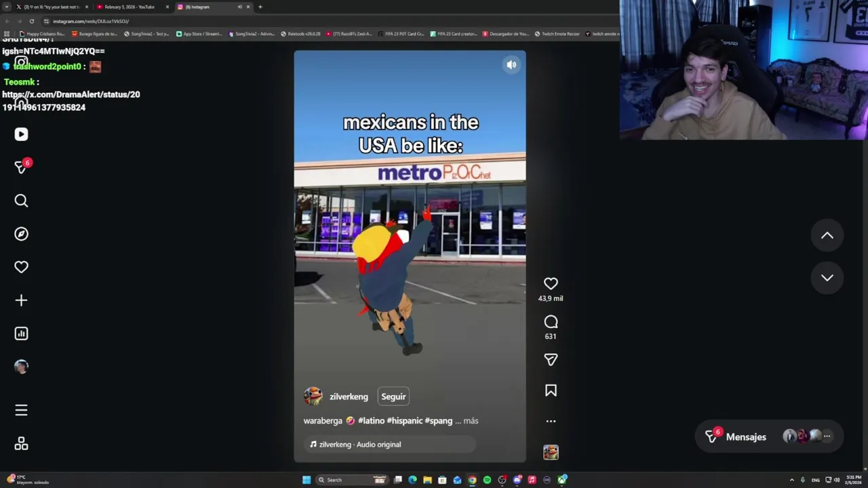
Task: Open File Explorer from the taskbar
Action: [427, 480]
